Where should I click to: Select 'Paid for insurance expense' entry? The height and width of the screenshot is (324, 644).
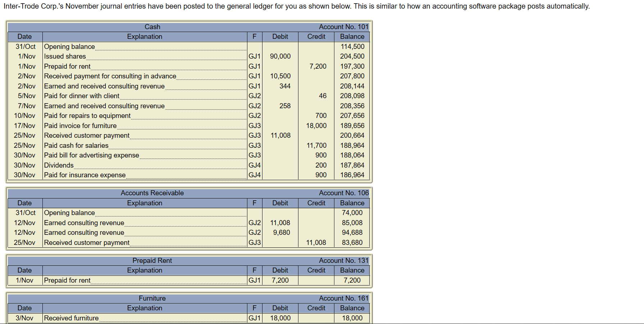click(x=85, y=175)
